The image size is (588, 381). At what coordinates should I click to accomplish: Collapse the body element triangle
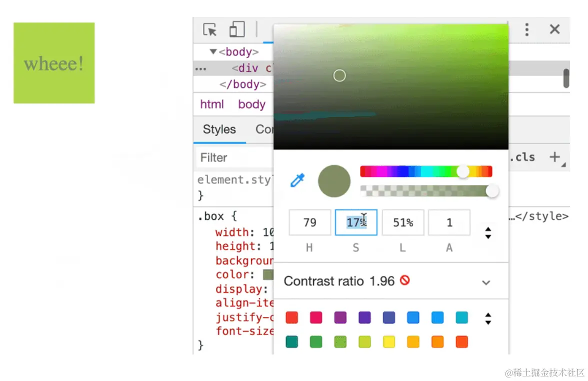213,51
